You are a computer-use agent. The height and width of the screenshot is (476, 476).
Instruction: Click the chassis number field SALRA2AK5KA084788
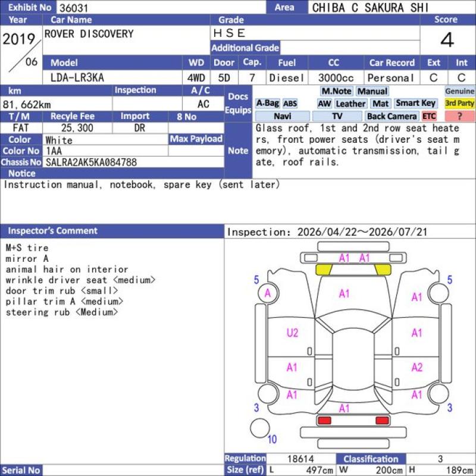click(x=133, y=162)
